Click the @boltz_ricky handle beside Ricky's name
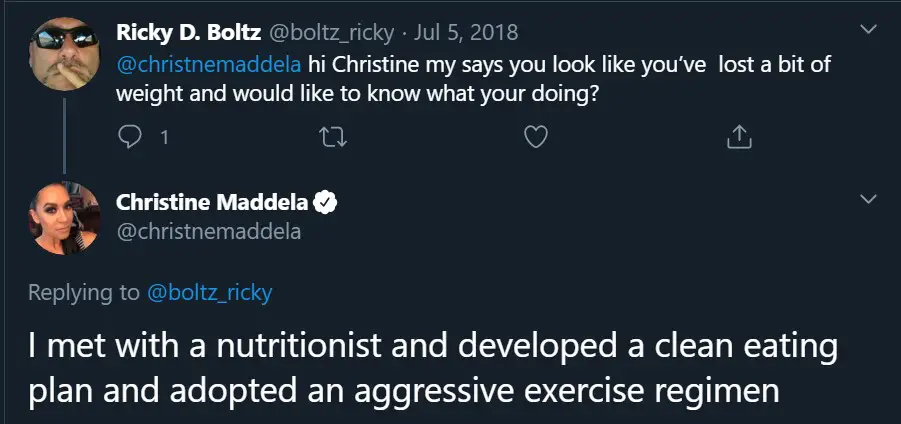Image resolution: width=901 pixels, height=424 pixels. (x=332, y=33)
